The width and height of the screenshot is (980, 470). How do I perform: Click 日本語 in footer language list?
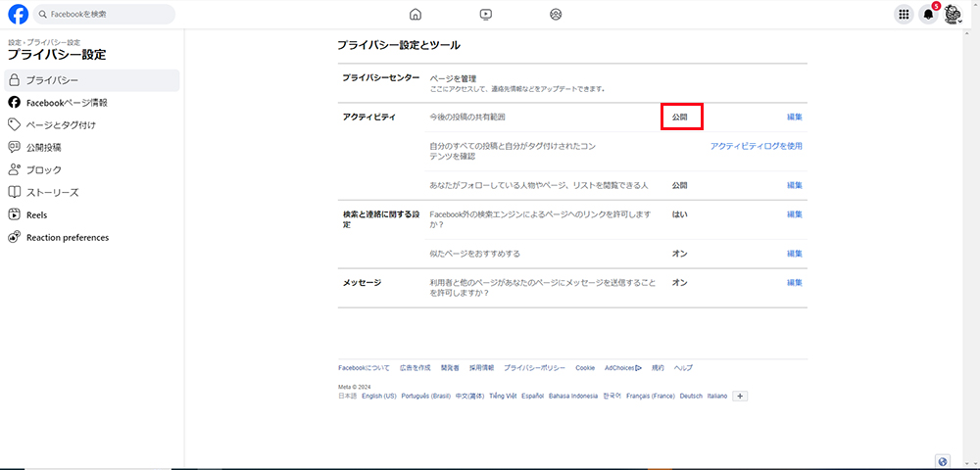(x=348, y=397)
